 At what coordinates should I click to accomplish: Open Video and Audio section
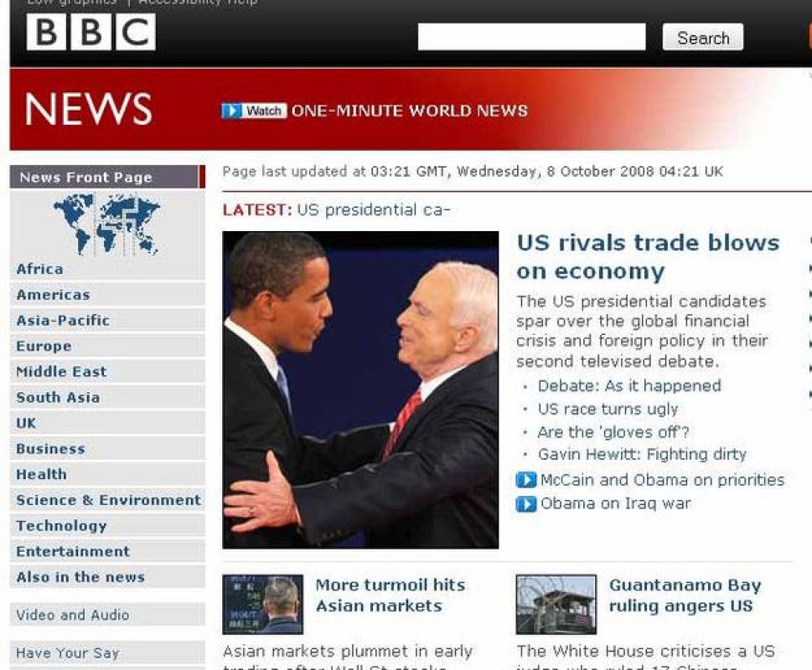click(72, 615)
